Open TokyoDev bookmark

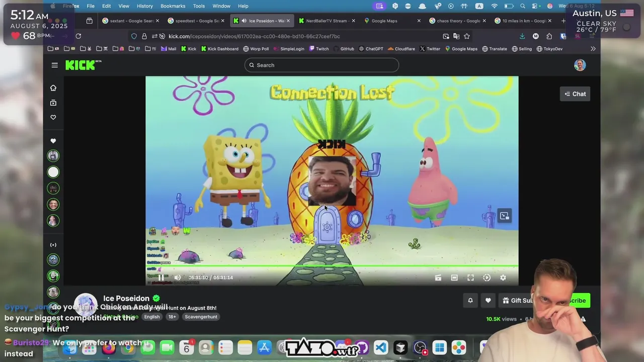(549, 49)
